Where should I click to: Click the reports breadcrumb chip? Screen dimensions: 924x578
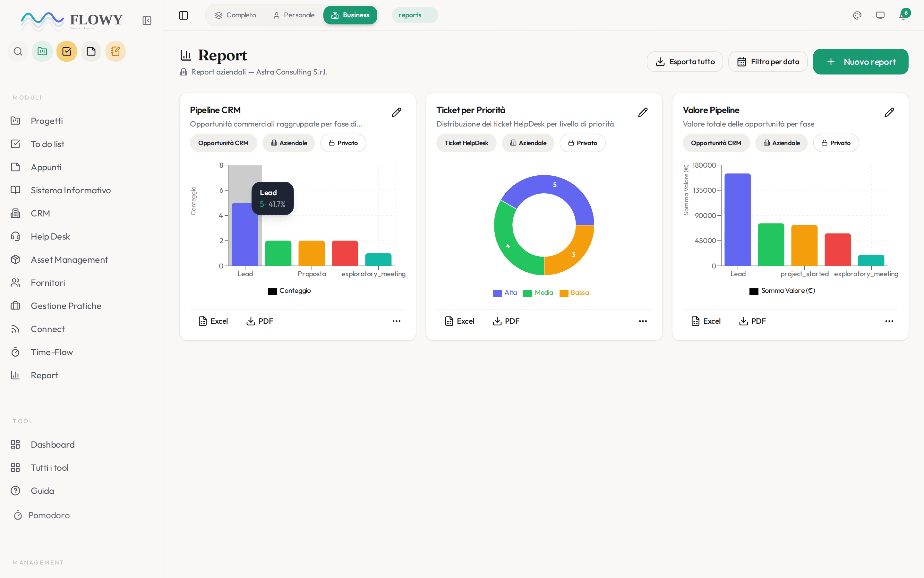coord(415,15)
